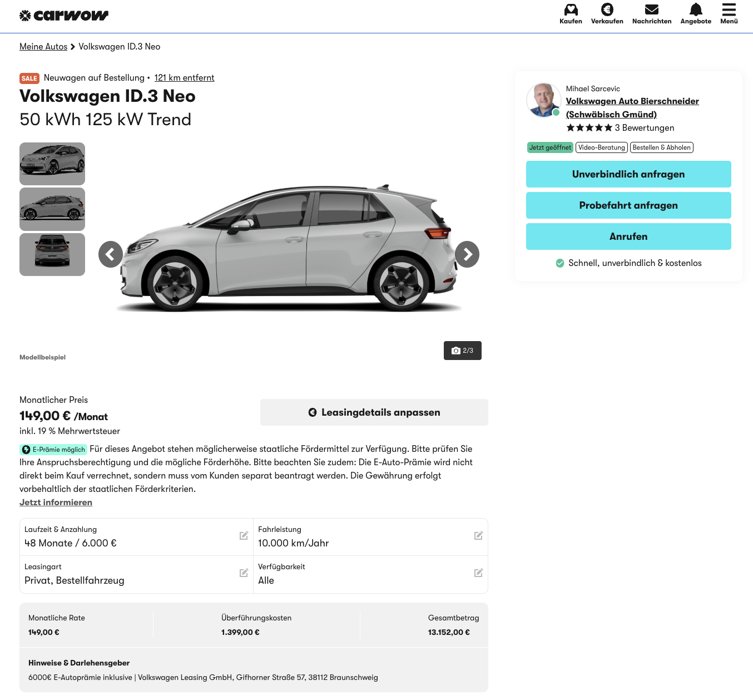Go to previous car photo
The image size is (753, 700).
pos(111,254)
